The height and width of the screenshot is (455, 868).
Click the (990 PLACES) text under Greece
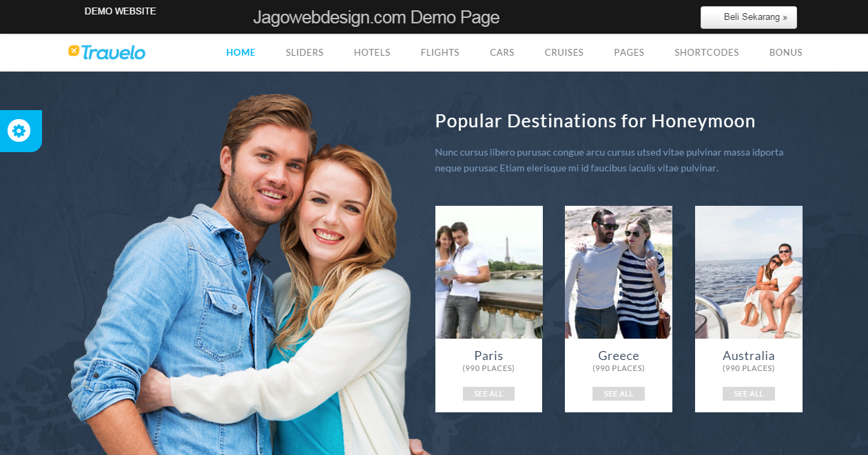pyautogui.click(x=619, y=369)
